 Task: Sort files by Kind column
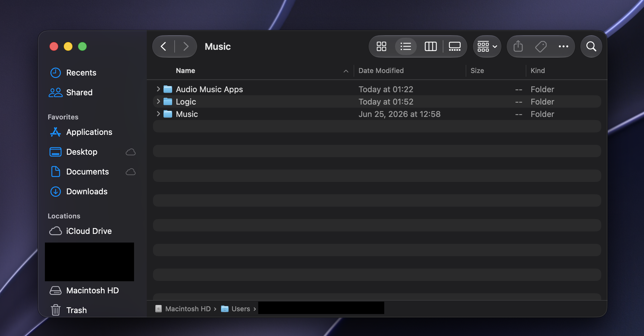[538, 71]
